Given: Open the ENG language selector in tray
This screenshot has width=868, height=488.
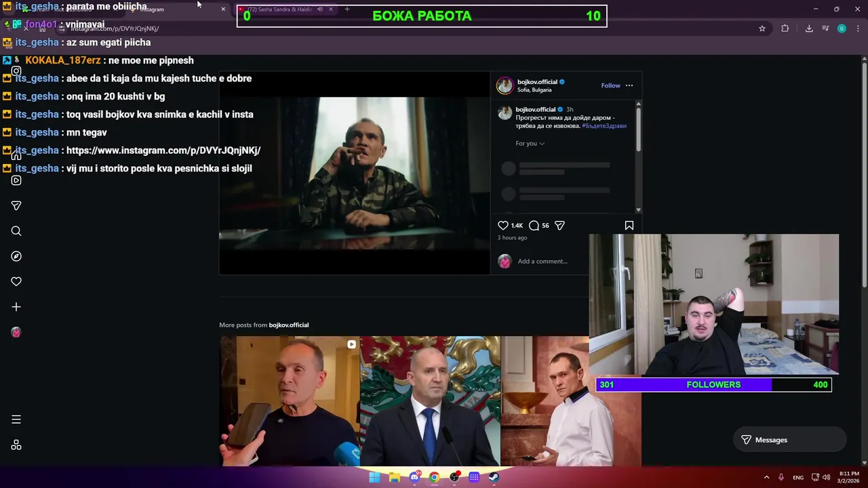Looking at the screenshot, I should coord(798,477).
